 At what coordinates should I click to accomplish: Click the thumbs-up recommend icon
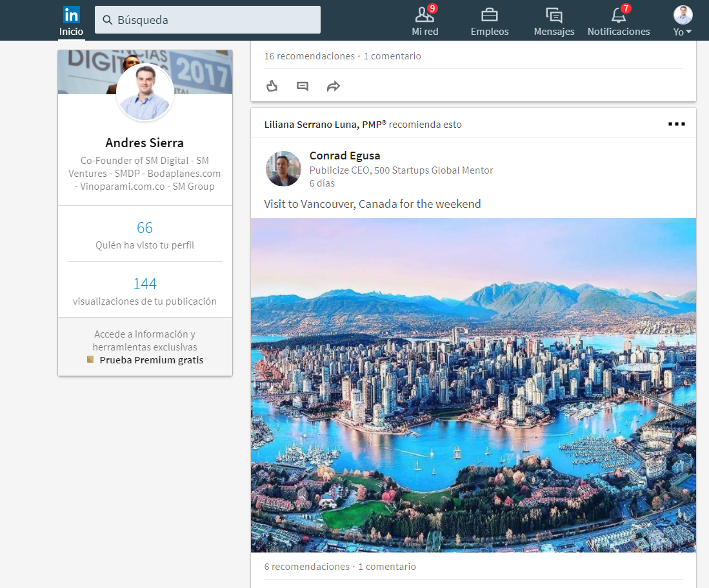[x=272, y=86]
